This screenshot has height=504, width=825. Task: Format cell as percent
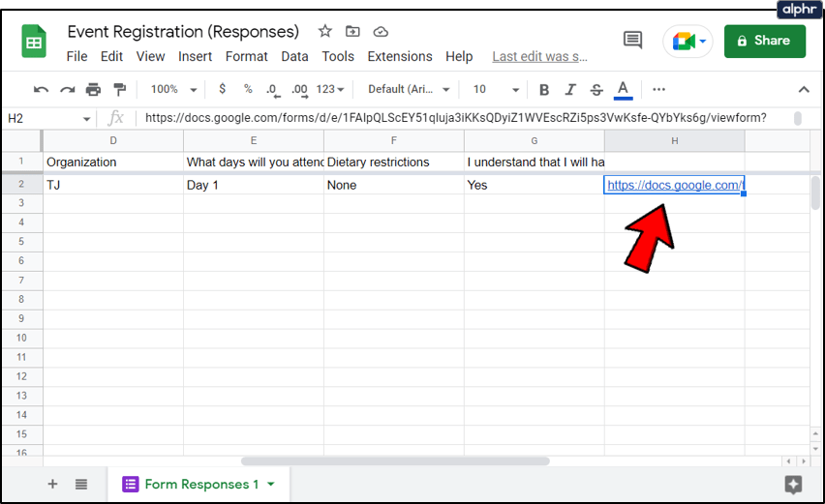[248, 89]
